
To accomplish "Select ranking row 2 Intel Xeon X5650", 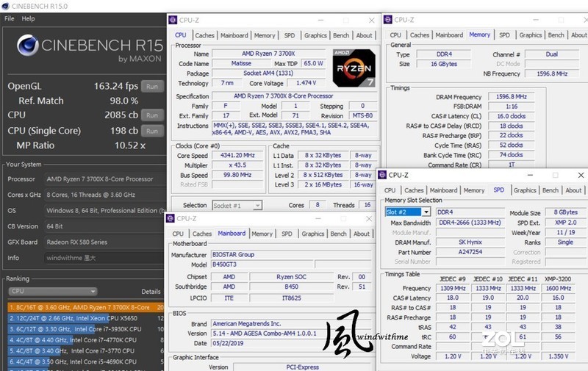I will coord(85,318).
